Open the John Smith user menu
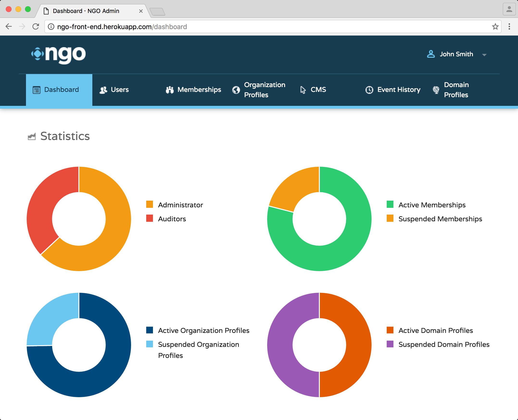Viewport: 518px width, 420px height. click(x=456, y=54)
